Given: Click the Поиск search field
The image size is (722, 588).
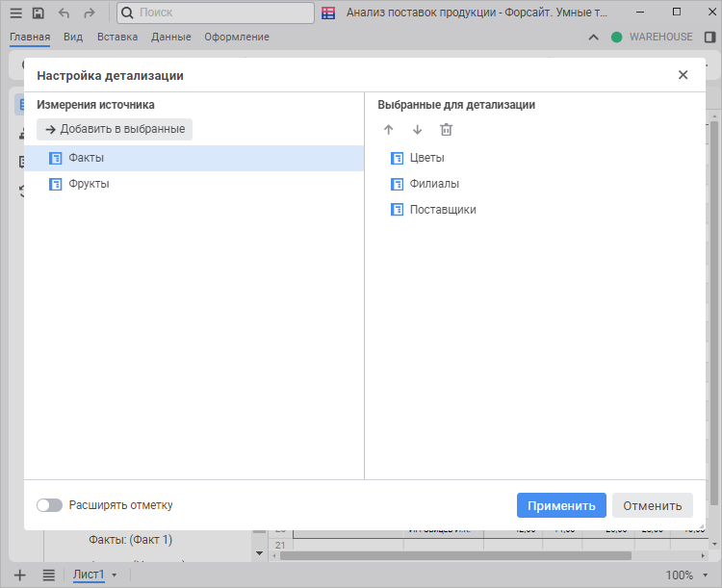Looking at the screenshot, I should click(217, 13).
